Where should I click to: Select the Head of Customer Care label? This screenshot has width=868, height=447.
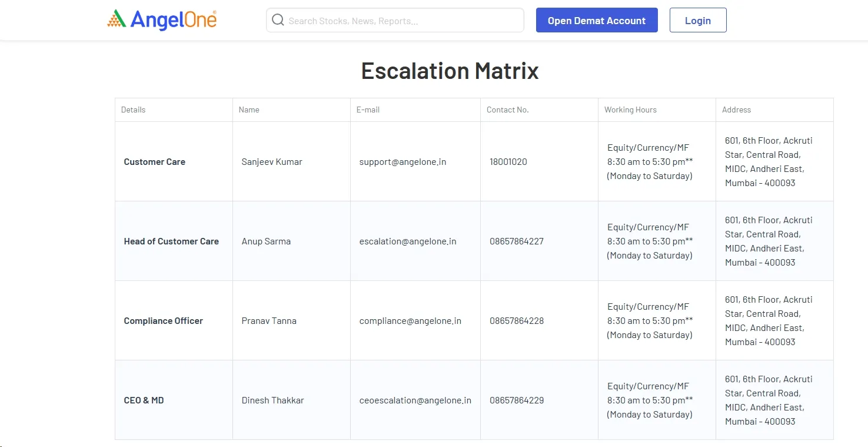pyautogui.click(x=171, y=241)
